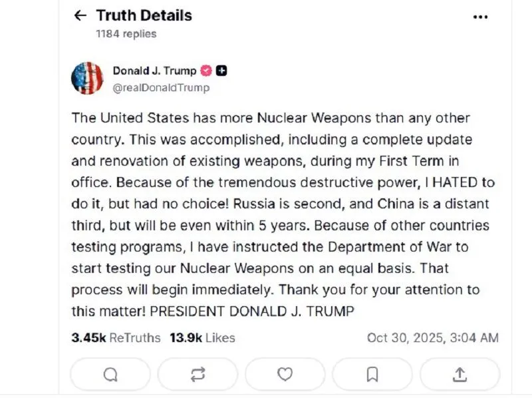Go back using the left arrow
This screenshot has width=532, height=398.
[x=80, y=15]
